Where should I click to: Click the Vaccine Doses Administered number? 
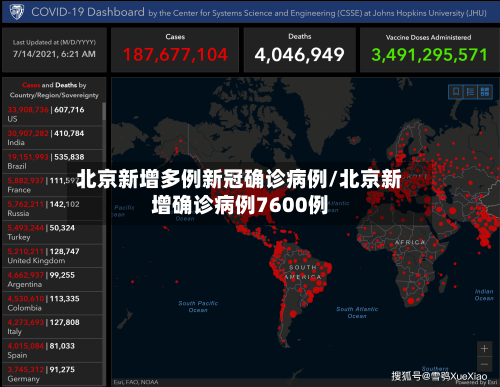429,55
